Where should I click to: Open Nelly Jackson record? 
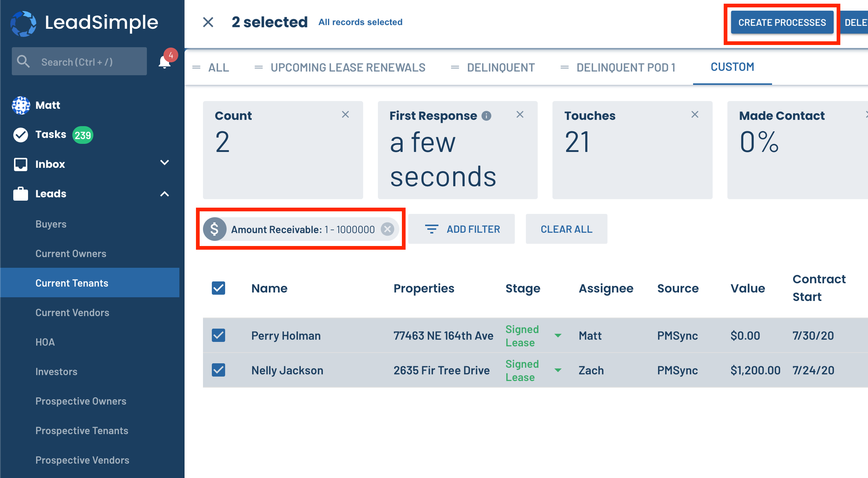[x=287, y=370]
